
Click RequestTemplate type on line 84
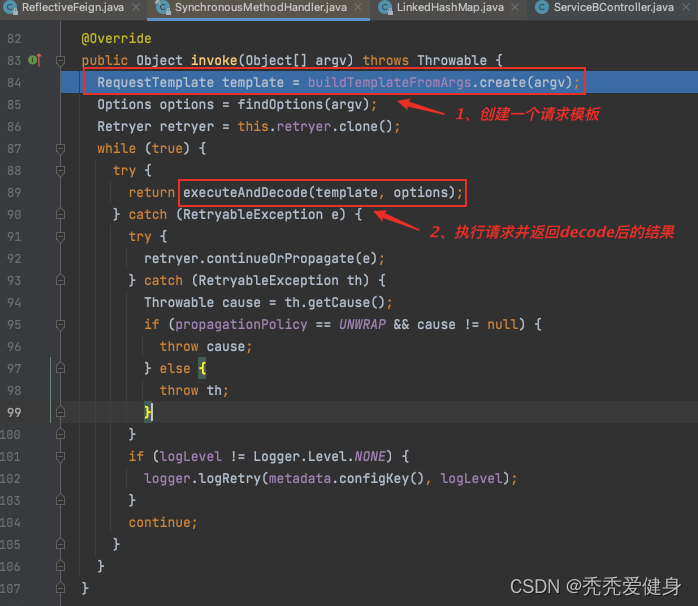pyautogui.click(x=155, y=82)
